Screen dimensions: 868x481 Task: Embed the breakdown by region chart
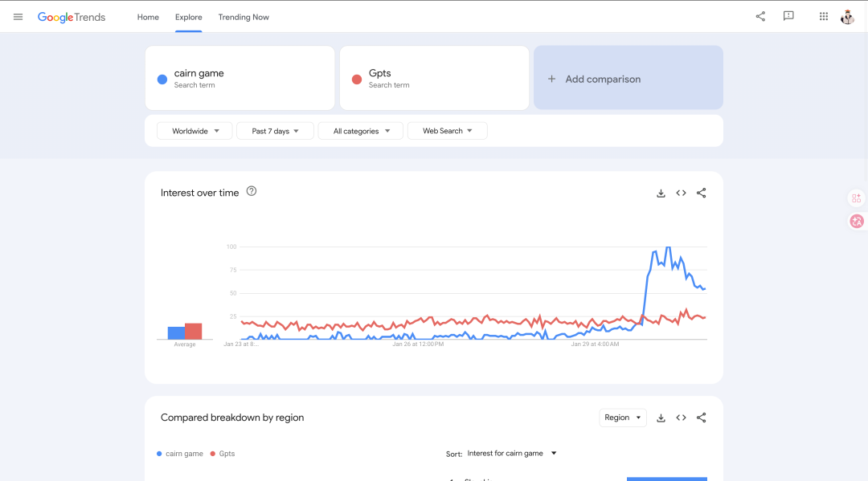[x=681, y=418]
